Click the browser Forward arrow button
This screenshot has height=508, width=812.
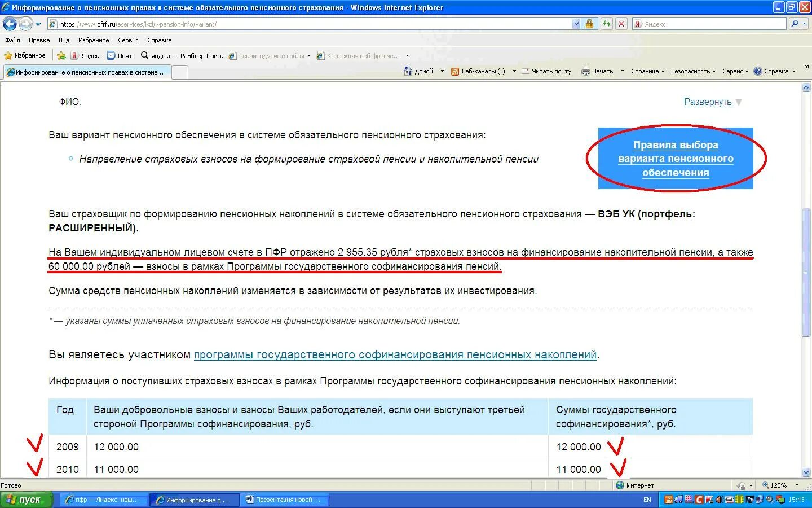pos(25,24)
